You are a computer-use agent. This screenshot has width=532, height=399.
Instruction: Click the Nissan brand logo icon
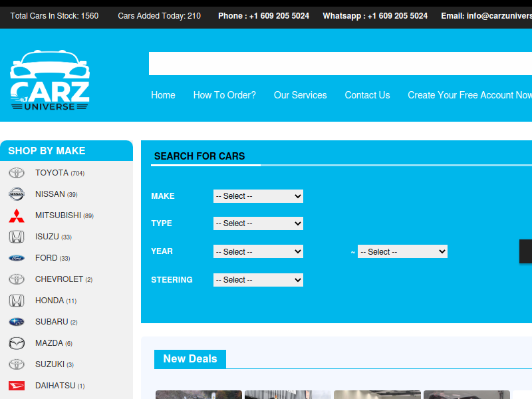click(x=17, y=194)
